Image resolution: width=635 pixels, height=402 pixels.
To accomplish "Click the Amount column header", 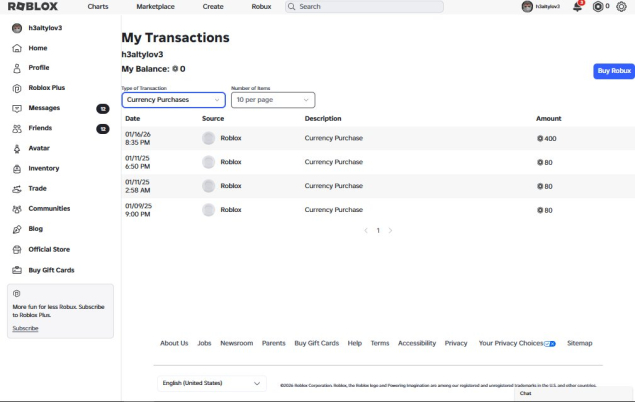I will (548, 119).
